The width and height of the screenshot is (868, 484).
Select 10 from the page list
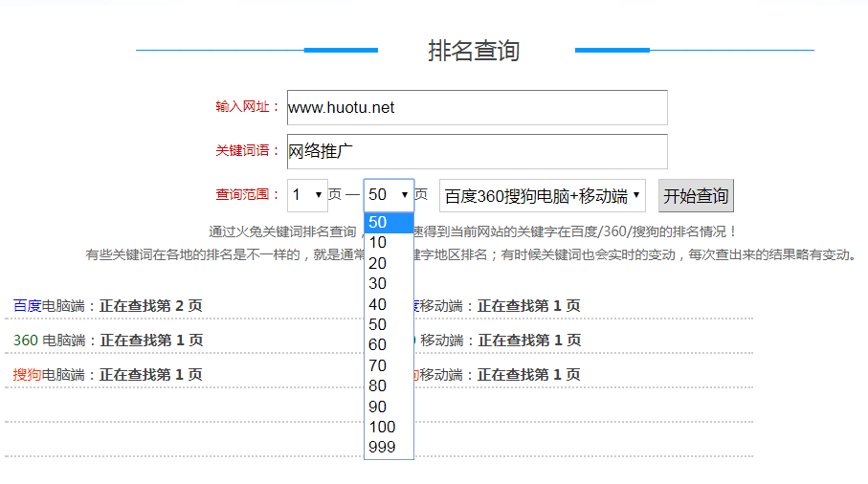(388, 243)
